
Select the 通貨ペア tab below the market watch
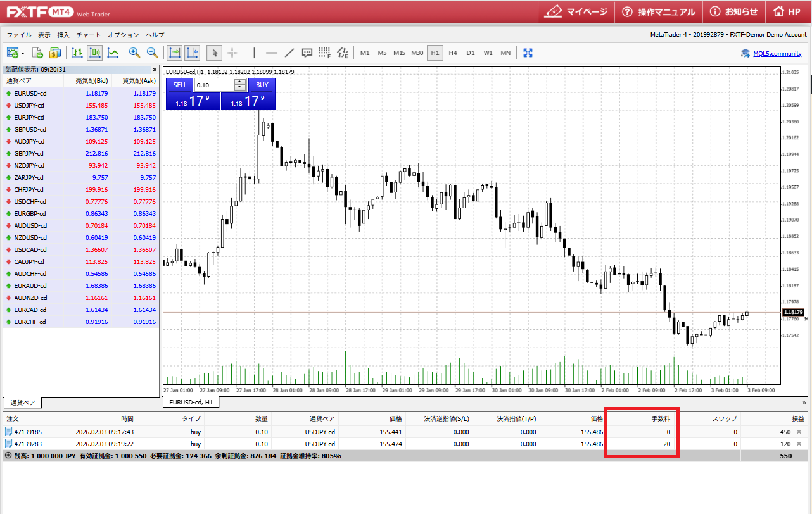pos(23,403)
